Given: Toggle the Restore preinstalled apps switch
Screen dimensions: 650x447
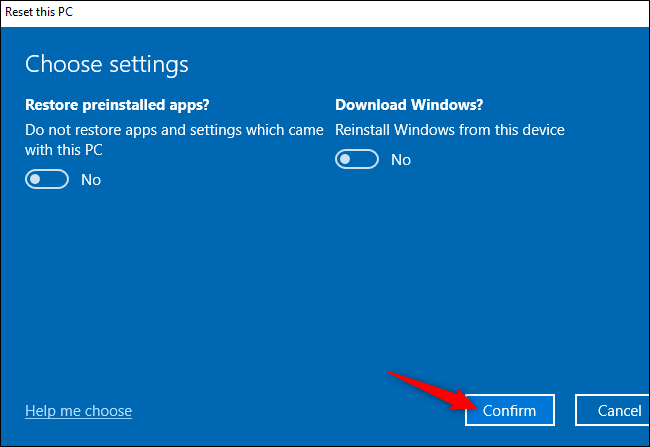Looking at the screenshot, I should coord(47,180).
